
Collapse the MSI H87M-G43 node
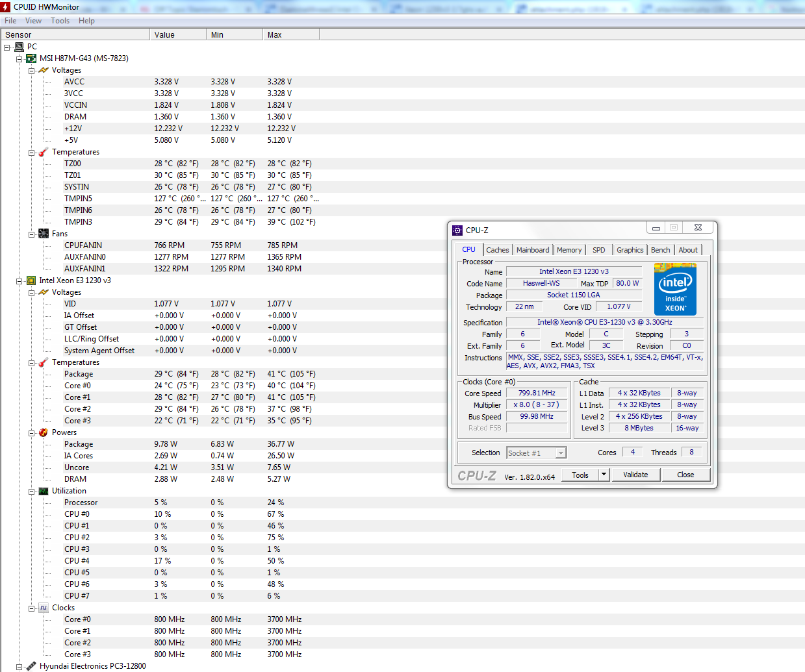(x=19, y=59)
